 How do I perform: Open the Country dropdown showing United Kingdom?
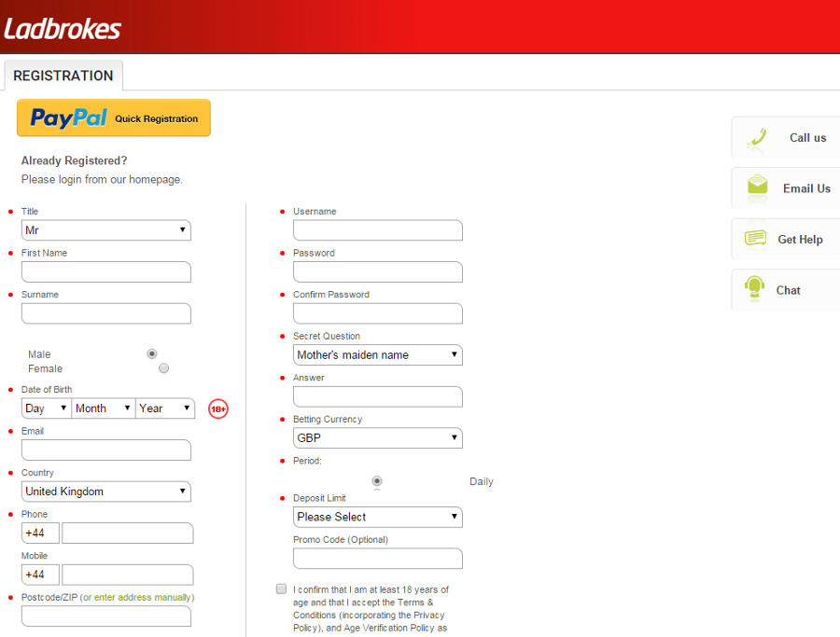pos(106,492)
